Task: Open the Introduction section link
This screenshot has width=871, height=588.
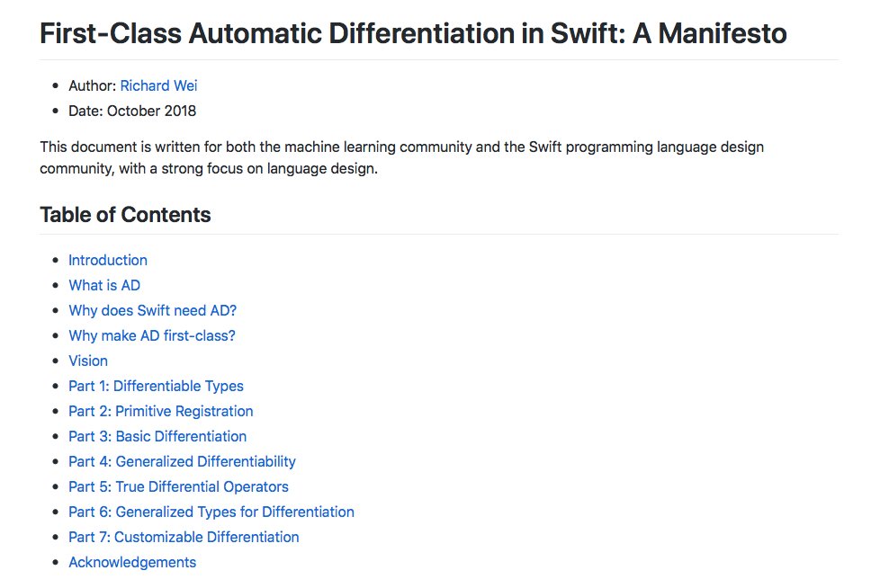Action: coord(107,260)
